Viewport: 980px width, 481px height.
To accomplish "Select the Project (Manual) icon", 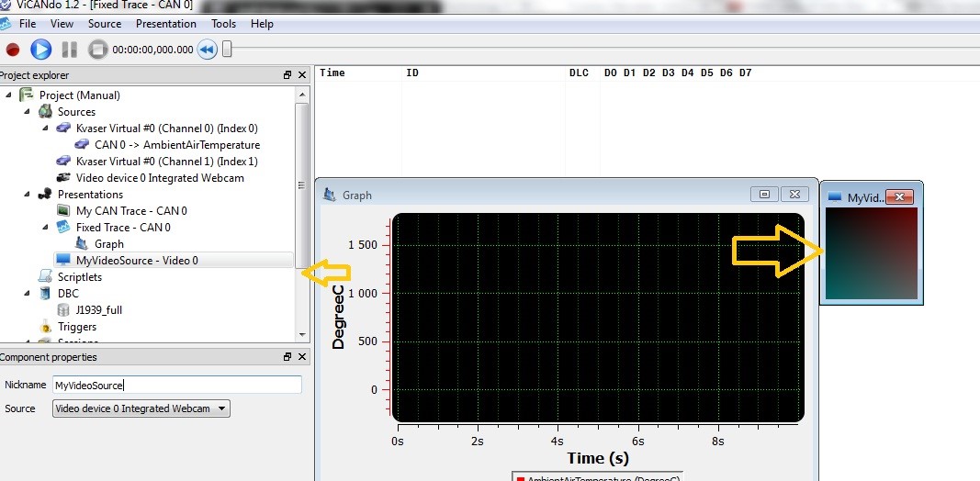I will [x=27, y=95].
